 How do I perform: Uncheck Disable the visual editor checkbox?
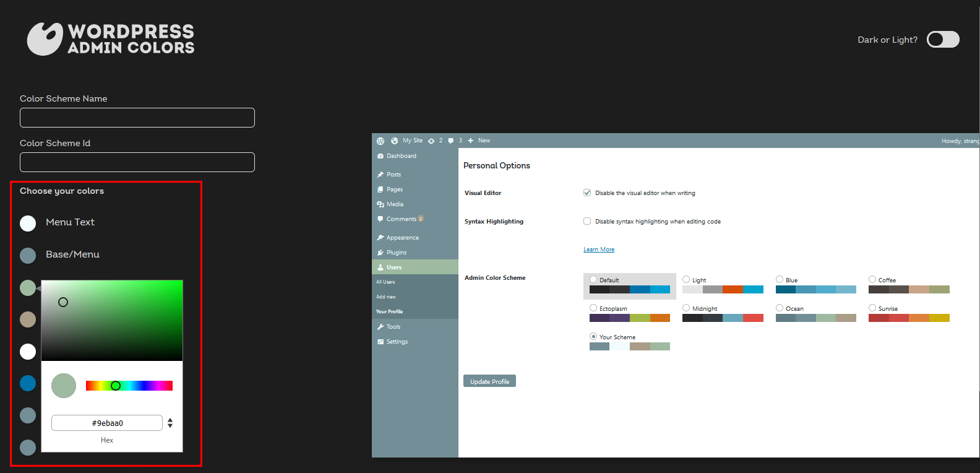click(x=587, y=193)
